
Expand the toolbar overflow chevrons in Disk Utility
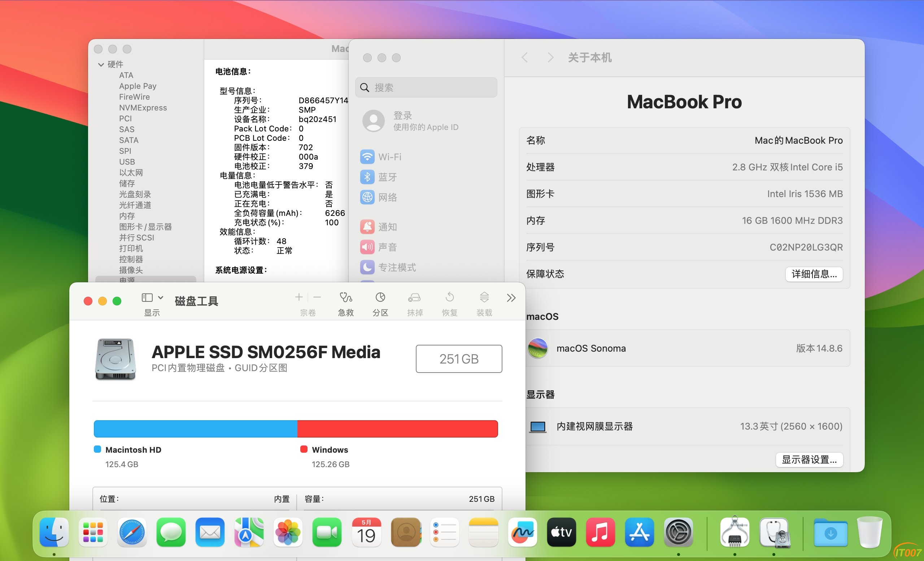511,298
